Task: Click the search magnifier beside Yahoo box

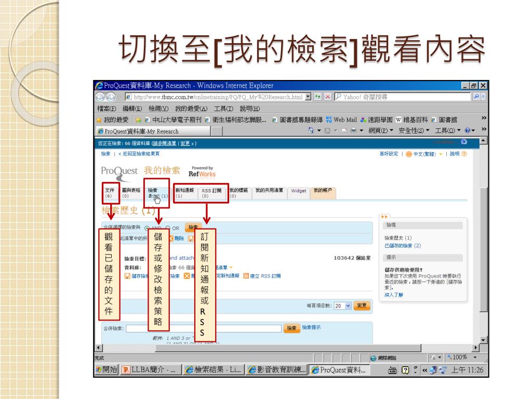Action: [477, 97]
